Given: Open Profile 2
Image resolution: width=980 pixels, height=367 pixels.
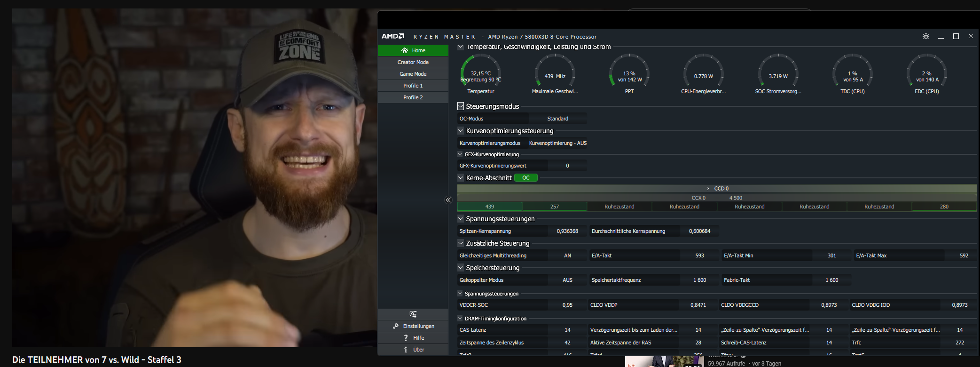Looking at the screenshot, I should (413, 97).
